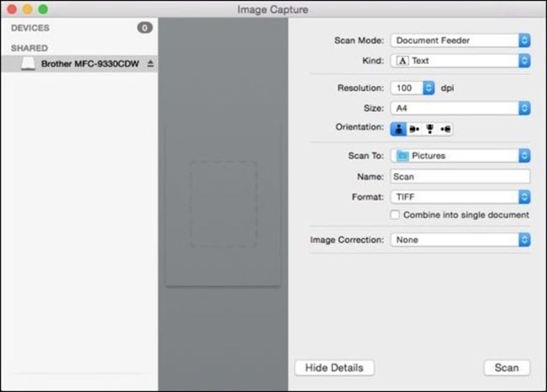Screen dimensions: 547x392
Task: Click the eject icon beside Brother MFC-9330CDW
Action: point(150,64)
